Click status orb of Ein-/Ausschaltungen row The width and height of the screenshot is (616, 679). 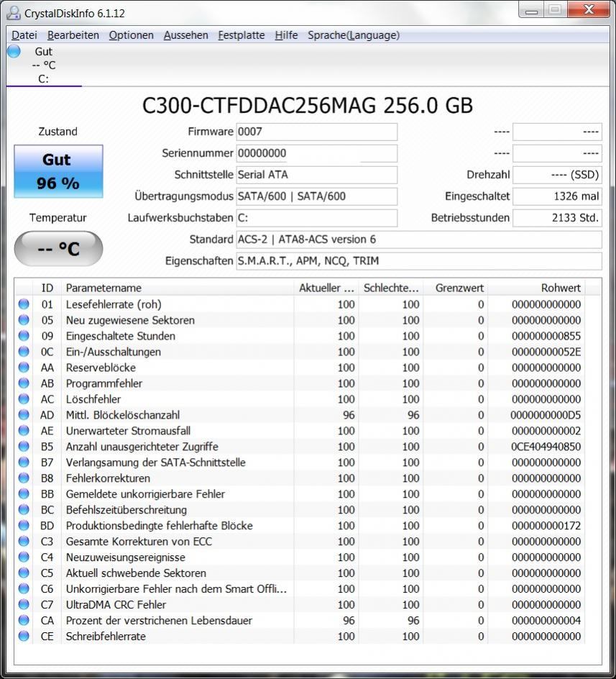click(24, 352)
